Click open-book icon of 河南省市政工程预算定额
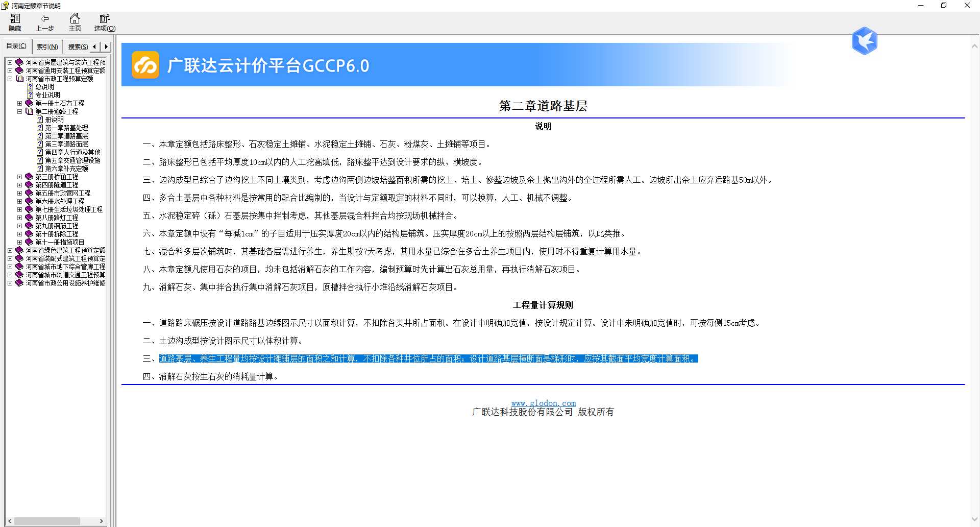 pyautogui.click(x=19, y=79)
